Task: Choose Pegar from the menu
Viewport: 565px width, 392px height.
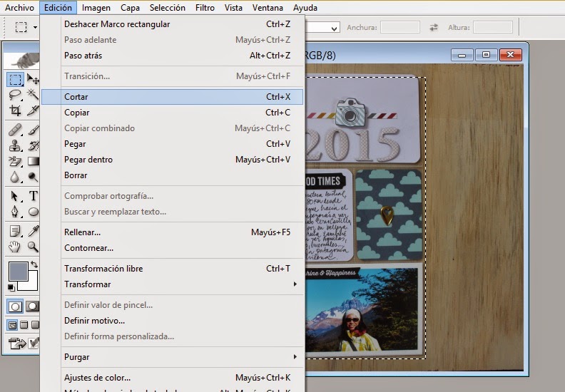Action: 172,144
